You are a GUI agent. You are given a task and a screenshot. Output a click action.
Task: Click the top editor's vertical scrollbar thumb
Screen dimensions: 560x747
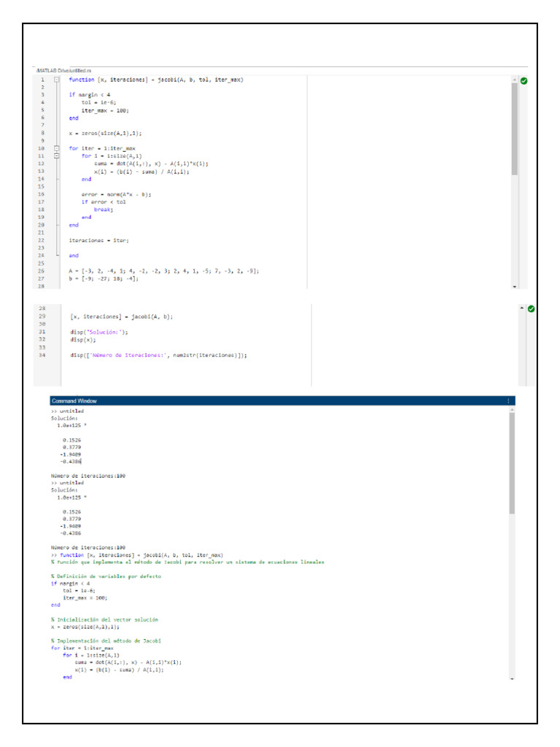coord(514,128)
